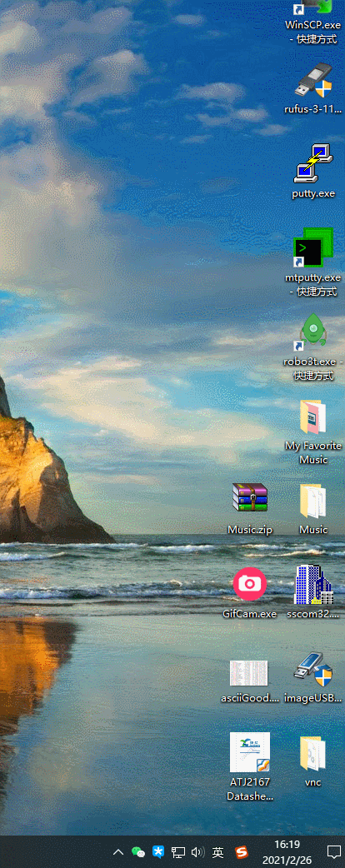Open network status tray icon
345x868 pixels.
pyautogui.click(x=177, y=851)
